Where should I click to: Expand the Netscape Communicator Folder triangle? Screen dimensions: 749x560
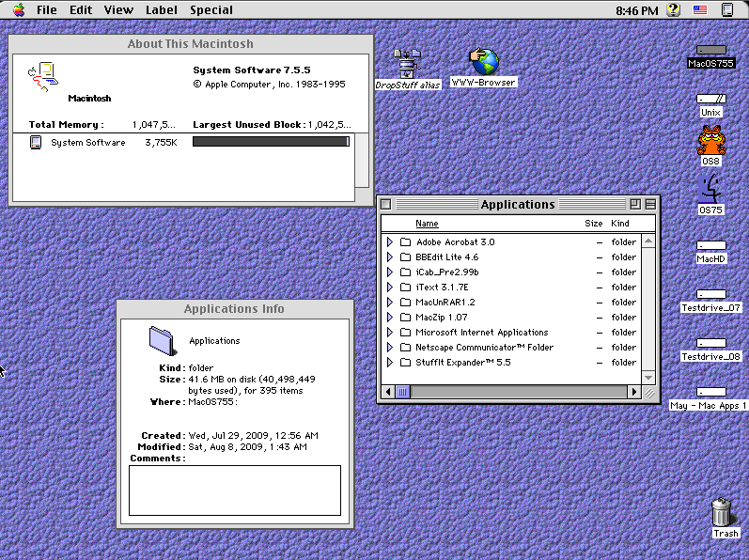390,348
